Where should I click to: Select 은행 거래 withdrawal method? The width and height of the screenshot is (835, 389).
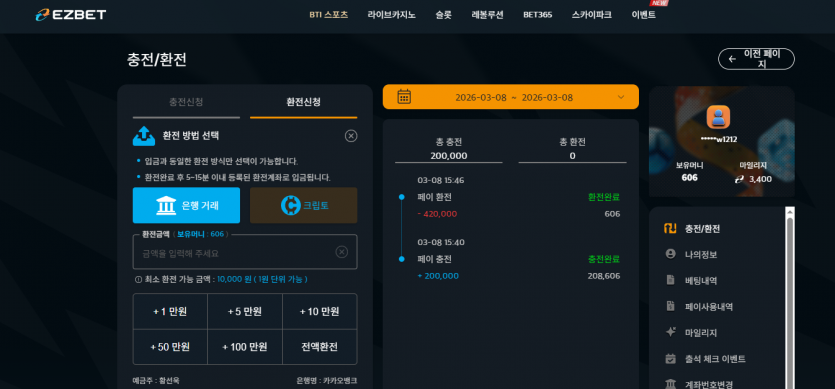(186, 205)
